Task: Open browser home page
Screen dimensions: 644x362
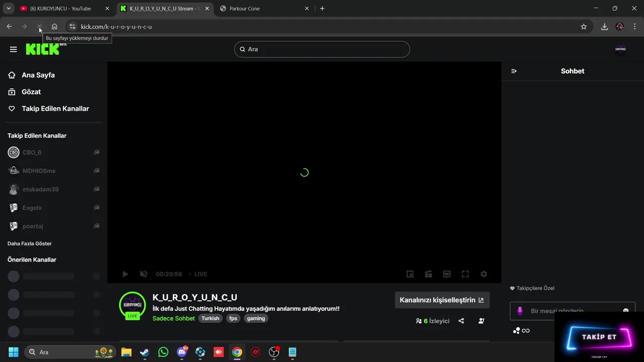Action: 54,27
